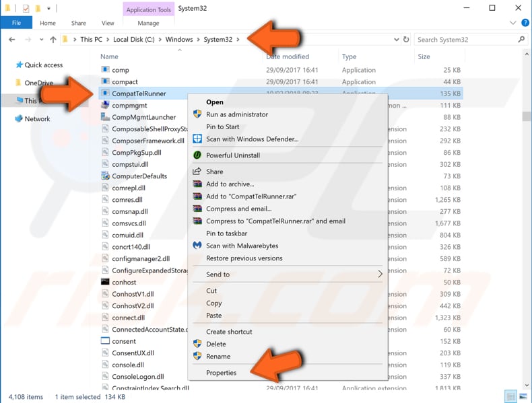Select Scan with Malwarebytes
The image size is (532, 403).
(x=242, y=246)
